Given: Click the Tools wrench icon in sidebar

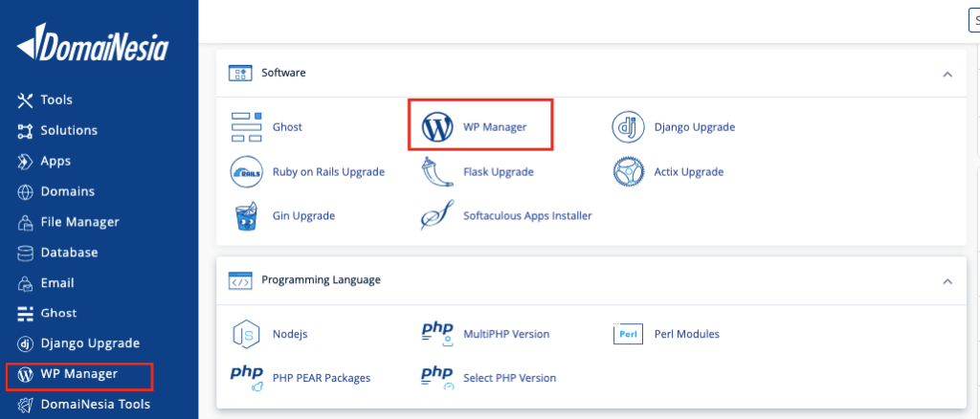Looking at the screenshot, I should (25, 99).
